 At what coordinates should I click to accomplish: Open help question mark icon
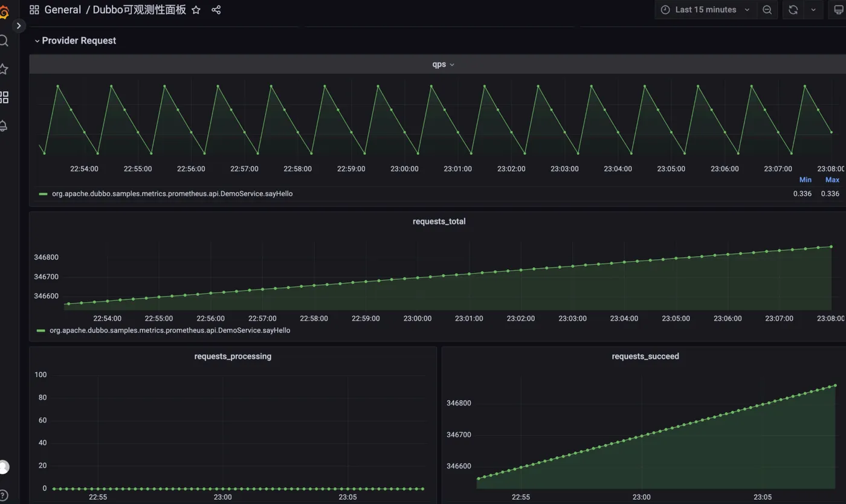pyautogui.click(x=4, y=496)
